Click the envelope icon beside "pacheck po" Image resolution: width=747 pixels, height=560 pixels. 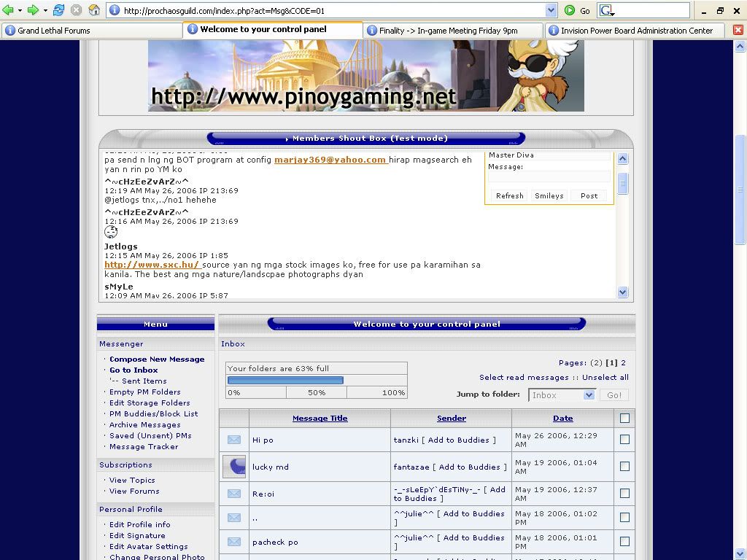234,542
